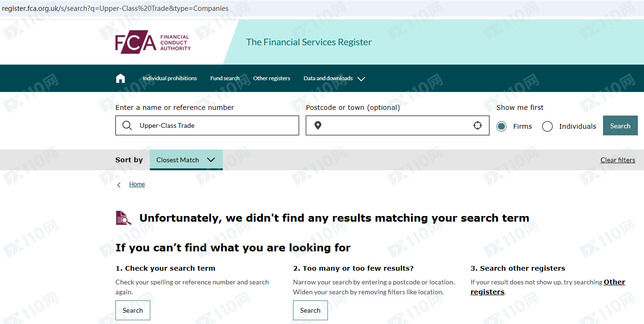
Task: Open the Closest Match sort dropdown
Action: click(x=186, y=160)
